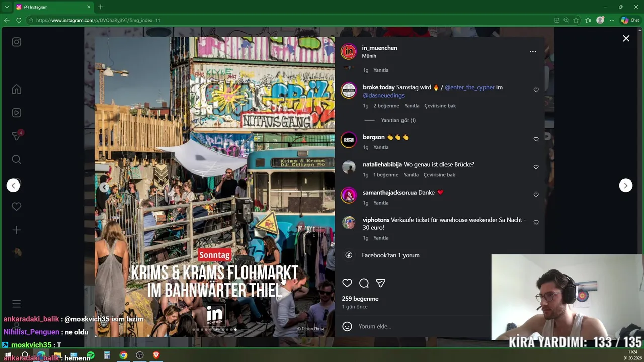The height and width of the screenshot is (362, 644).
Task: Go to next post with right arrow
Action: click(625, 186)
